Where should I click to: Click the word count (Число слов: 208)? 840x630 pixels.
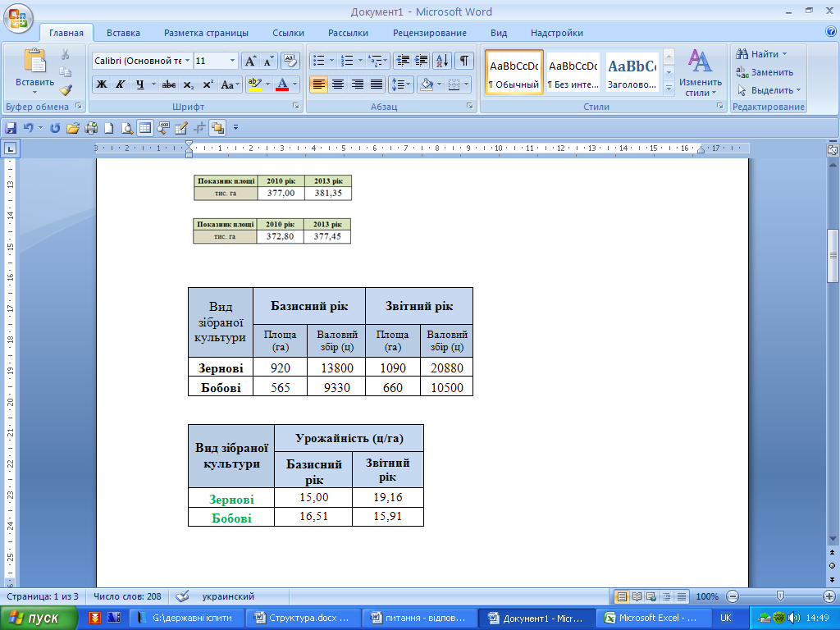[x=127, y=596]
